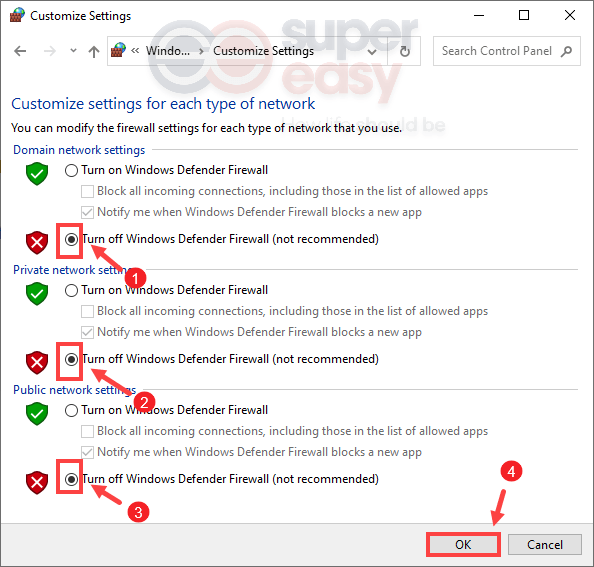Click the Cancel button
This screenshot has width=594, height=567.
point(544,545)
